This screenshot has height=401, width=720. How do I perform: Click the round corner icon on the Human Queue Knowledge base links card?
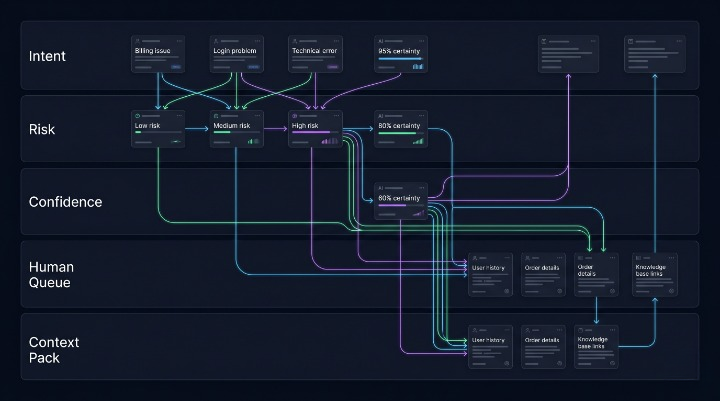671,291
